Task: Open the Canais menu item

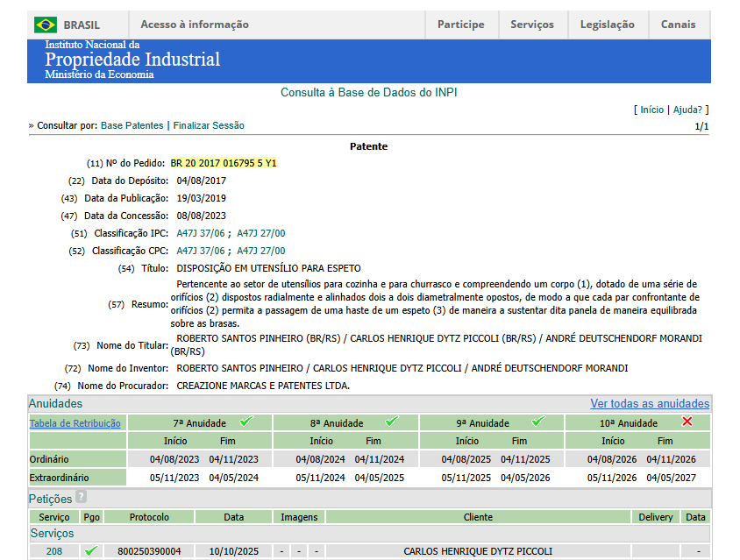Action: pyautogui.click(x=678, y=25)
